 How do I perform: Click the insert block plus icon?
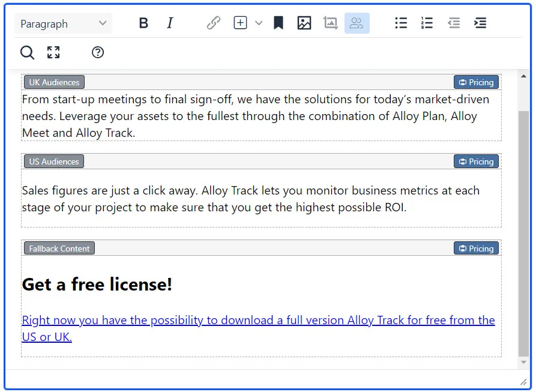click(x=240, y=23)
